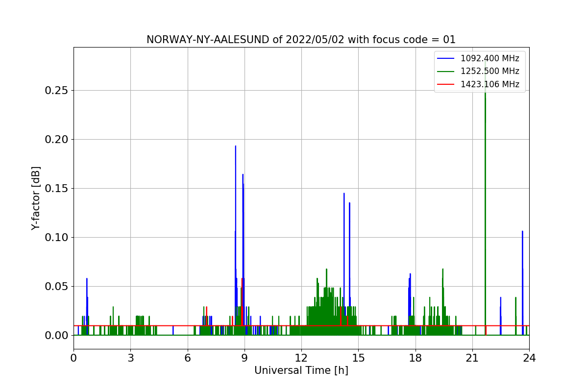This screenshot has height=392, width=588.
Task: Click the x-axis tick label 3
Action: 130,358
